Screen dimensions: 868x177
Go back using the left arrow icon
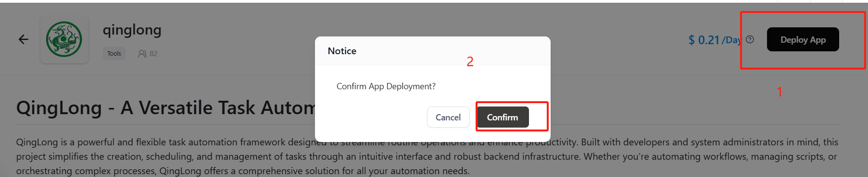tap(24, 39)
